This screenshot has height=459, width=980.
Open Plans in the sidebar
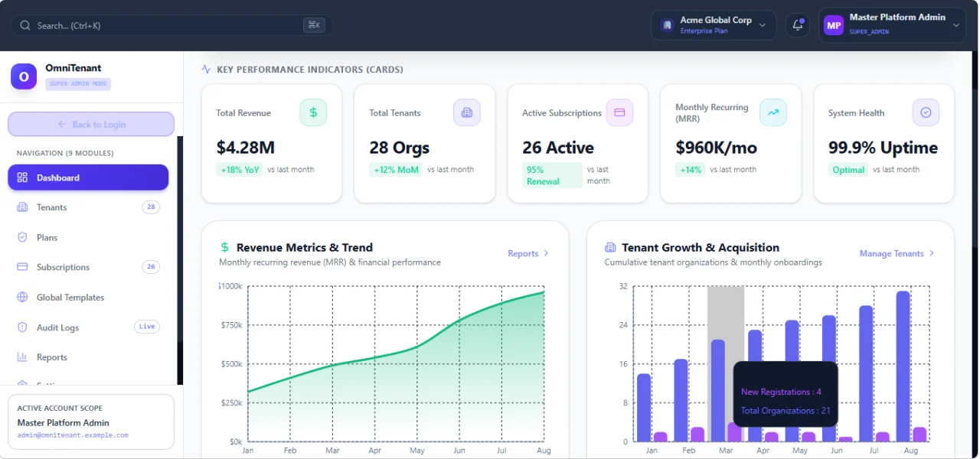88,237
